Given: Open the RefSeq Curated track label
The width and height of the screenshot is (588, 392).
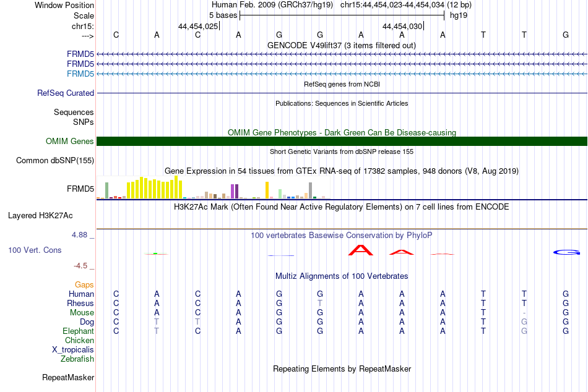Looking at the screenshot, I should pyautogui.click(x=65, y=93).
